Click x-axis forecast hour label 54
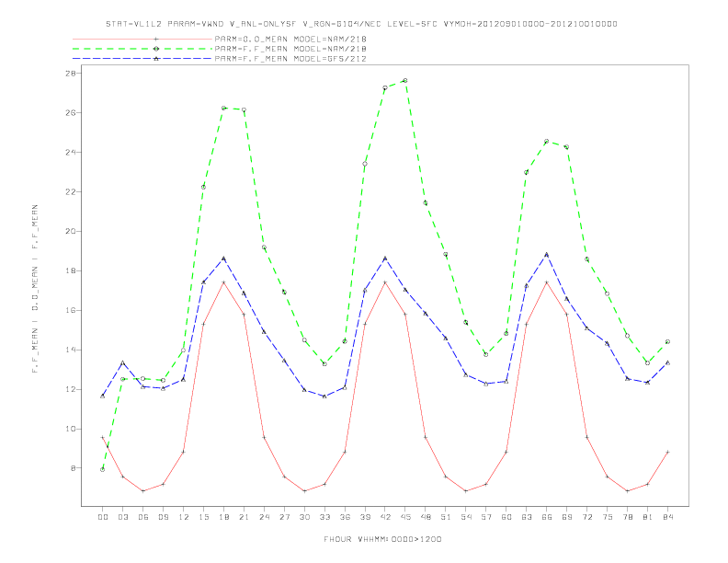The image size is (728, 563). [x=466, y=517]
